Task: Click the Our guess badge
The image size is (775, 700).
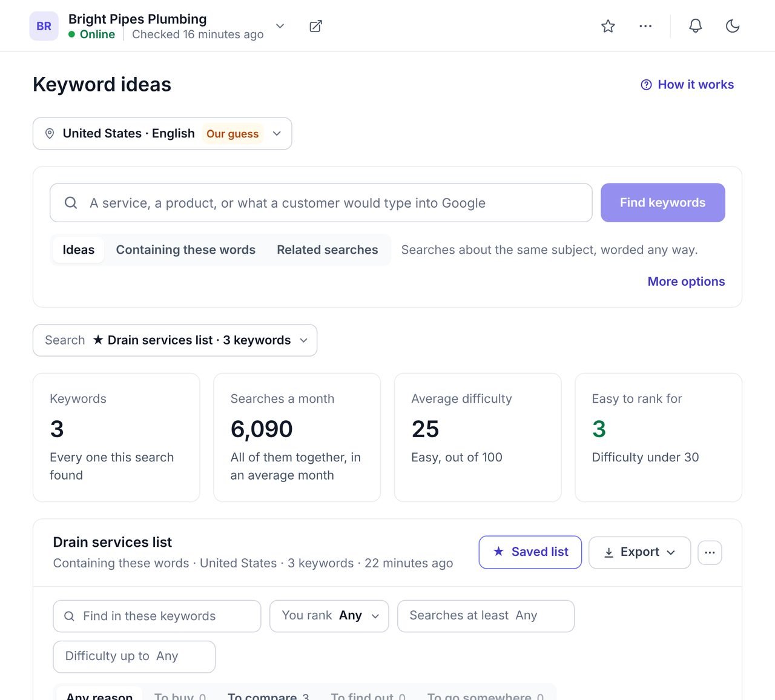Action: click(232, 134)
